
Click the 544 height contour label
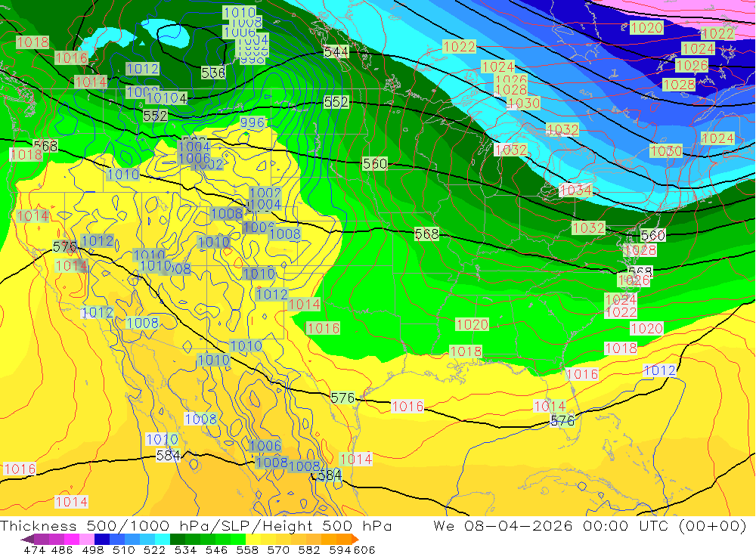336,51
